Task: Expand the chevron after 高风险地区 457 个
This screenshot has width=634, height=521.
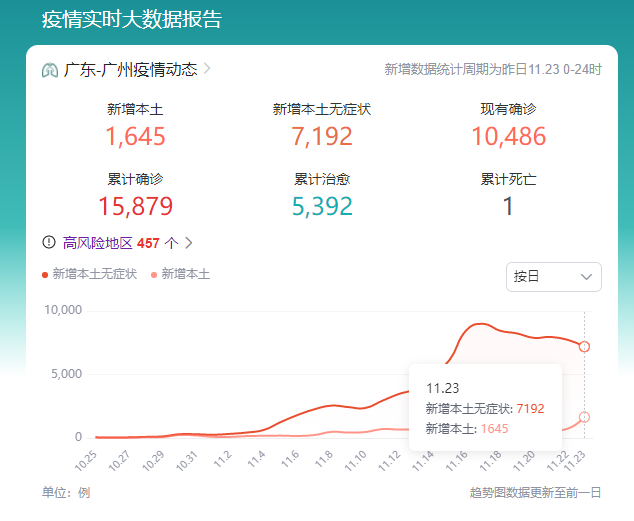Action: 189,242
